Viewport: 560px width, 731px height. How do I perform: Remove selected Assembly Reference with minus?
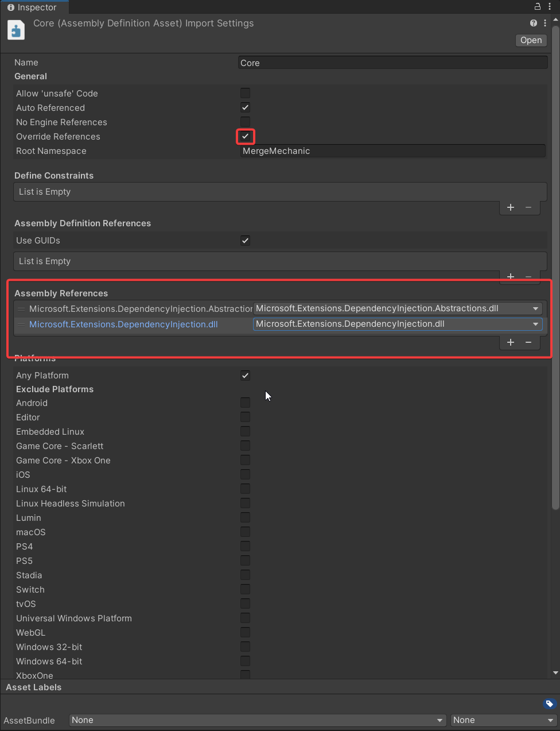(x=528, y=342)
